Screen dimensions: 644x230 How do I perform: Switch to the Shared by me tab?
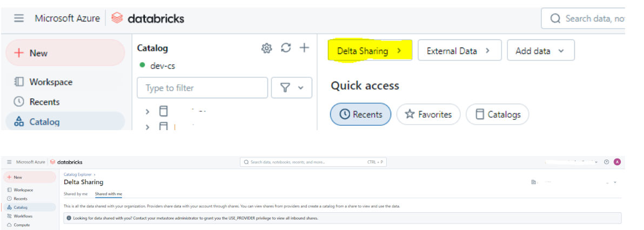[76, 194]
